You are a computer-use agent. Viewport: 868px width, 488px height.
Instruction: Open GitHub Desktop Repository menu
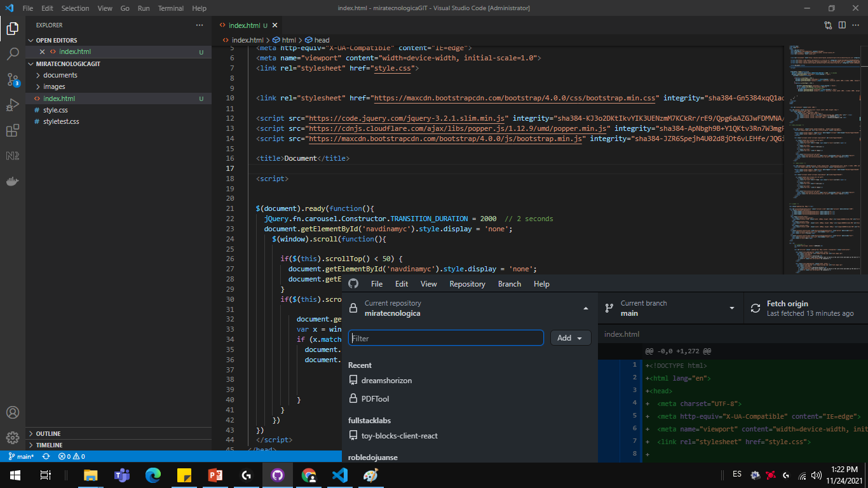point(467,284)
